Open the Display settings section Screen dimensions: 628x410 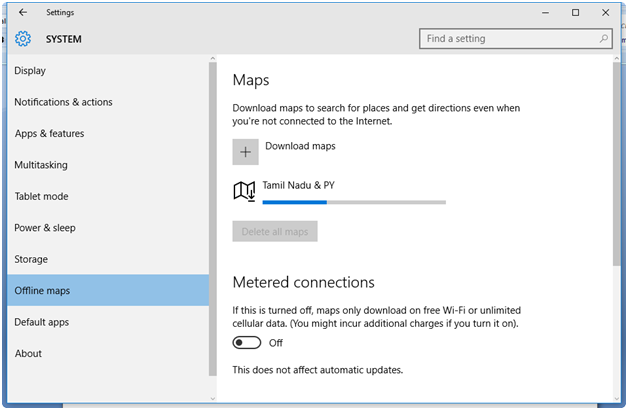click(x=30, y=71)
